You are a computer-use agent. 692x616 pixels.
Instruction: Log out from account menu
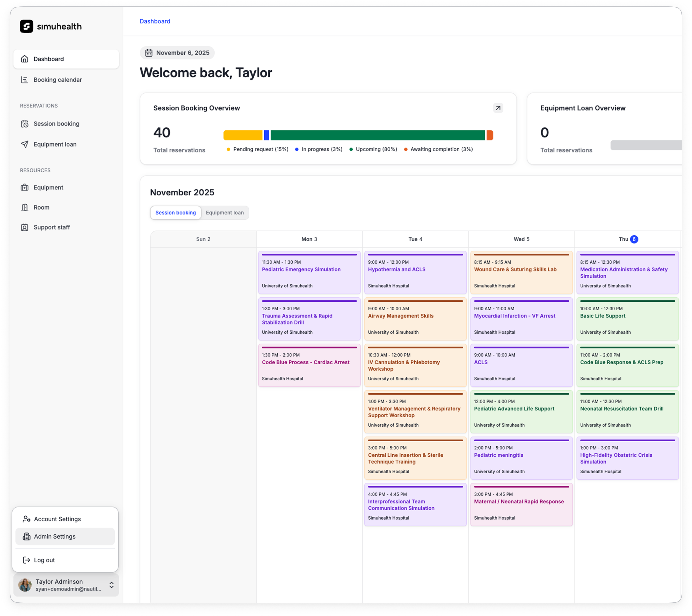pyautogui.click(x=44, y=560)
